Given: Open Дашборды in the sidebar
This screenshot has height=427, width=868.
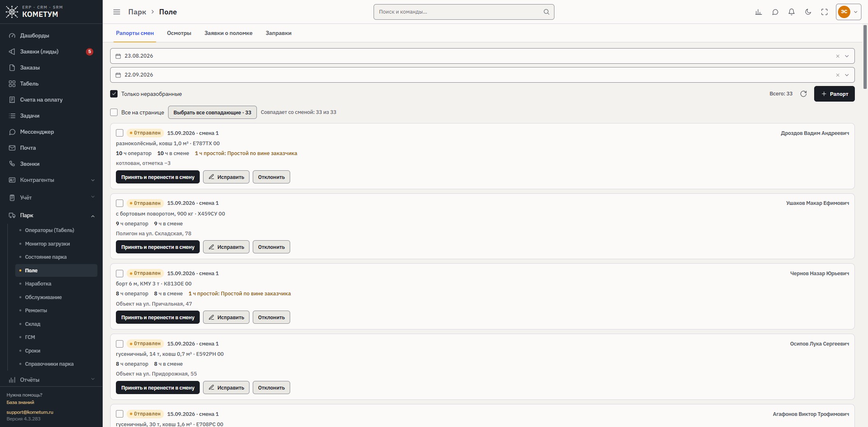Looking at the screenshot, I should tap(51, 35).
